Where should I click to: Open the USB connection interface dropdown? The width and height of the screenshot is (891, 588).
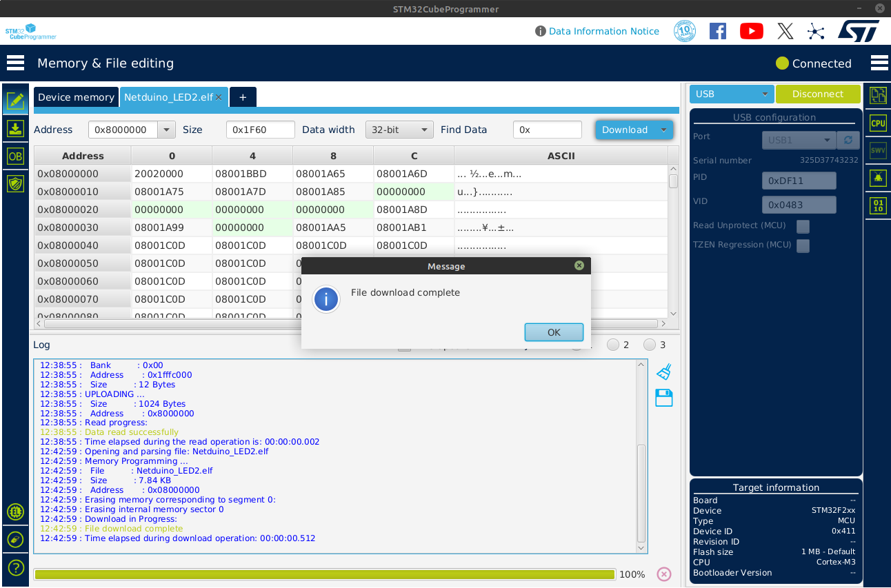tap(731, 93)
